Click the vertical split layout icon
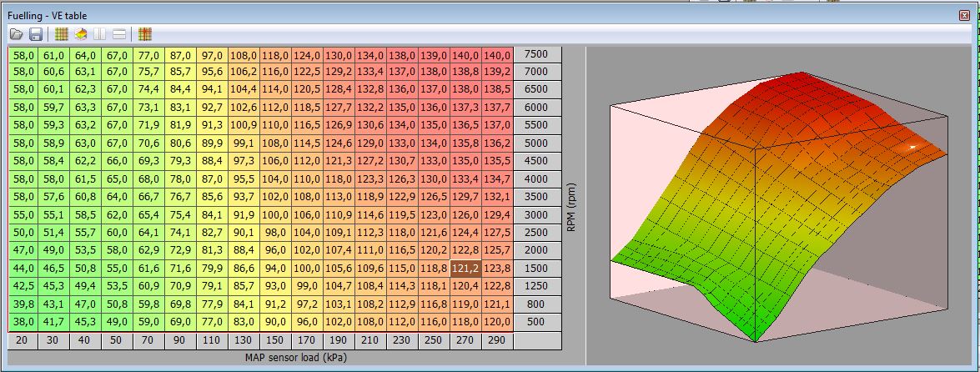The image size is (980, 372). click(100, 34)
